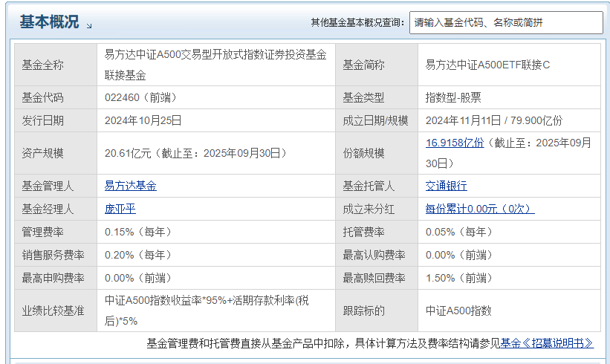Image resolution: width=610 pixels, height=364 pixels.
Task: Focus the fund code search input field
Action: (506, 22)
